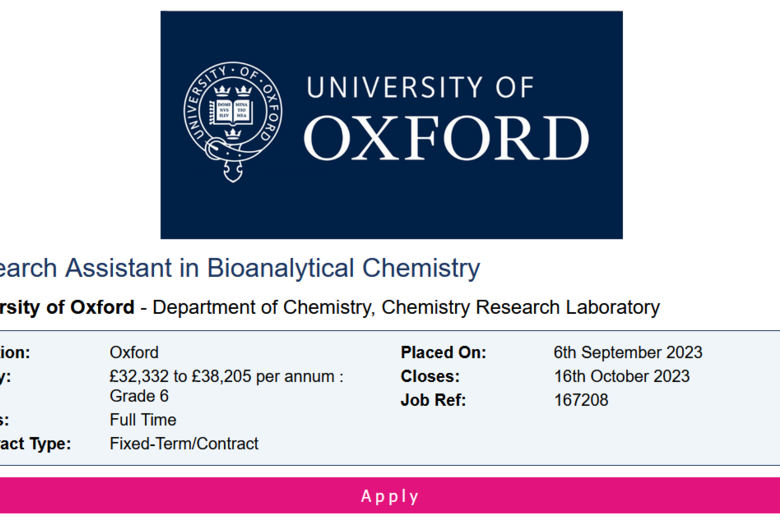Click the date 6th September 2023
This screenshot has height=520, width=780.
point(628,352)
